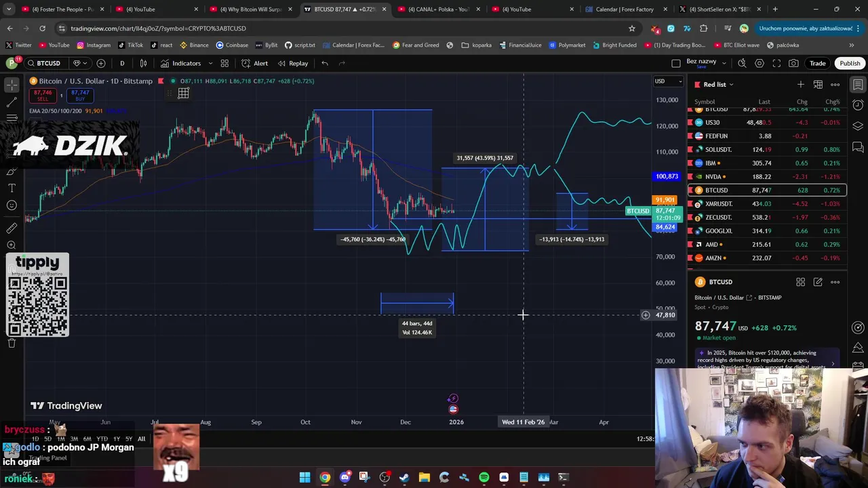Image resolution: width=868 pixels, height=488 pixels.
Task: Toggle the Chats panel in the right sidebar
Action: point(858,146)
